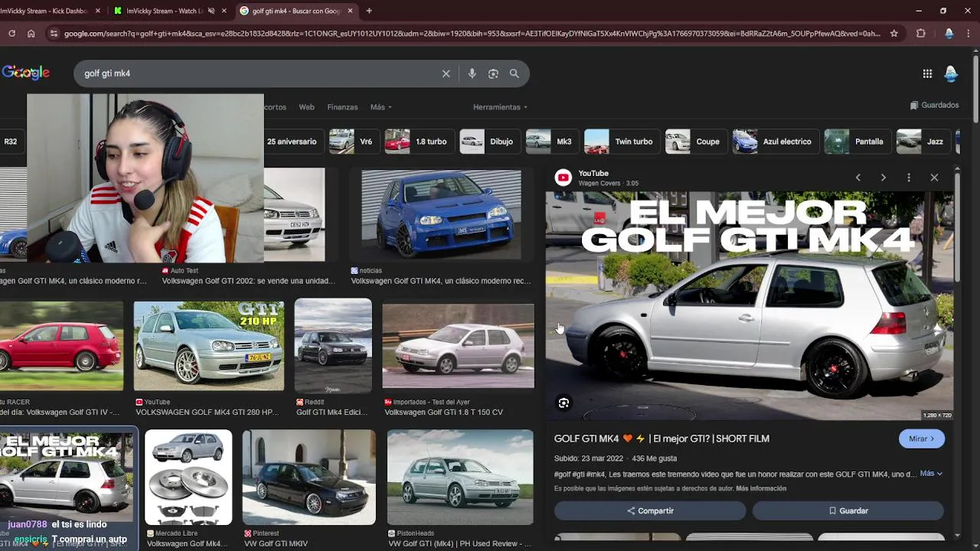The height and width of the screenshot is (551, 980).
Task: Search inside image with the lens icon
Action: pyautogui.click(x=563, y=403)
